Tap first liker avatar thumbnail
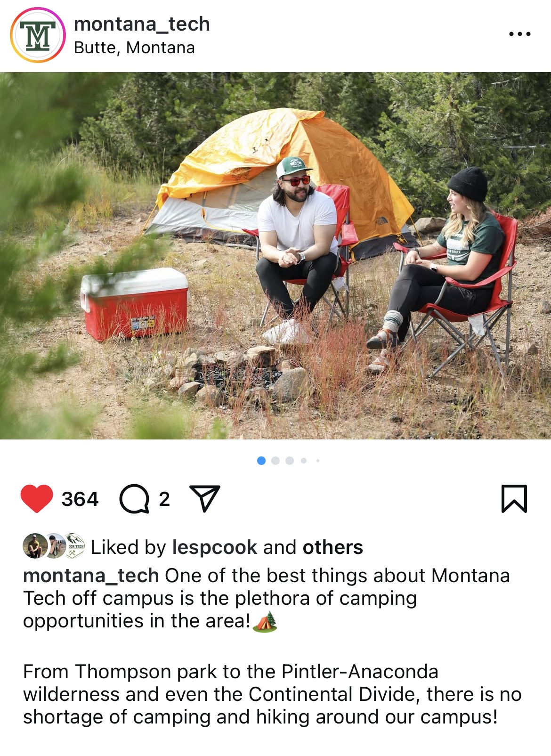 click(x=34, y=546)
